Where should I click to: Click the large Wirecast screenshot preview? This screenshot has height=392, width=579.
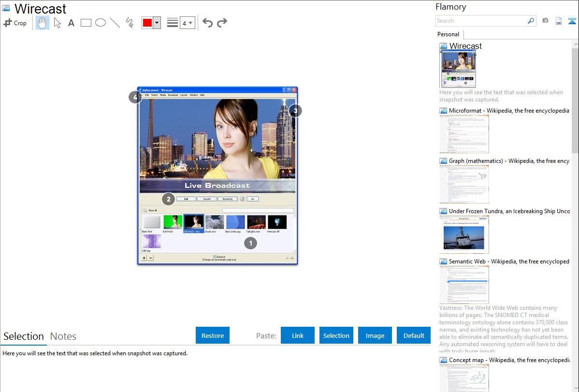tap(217, 176)
